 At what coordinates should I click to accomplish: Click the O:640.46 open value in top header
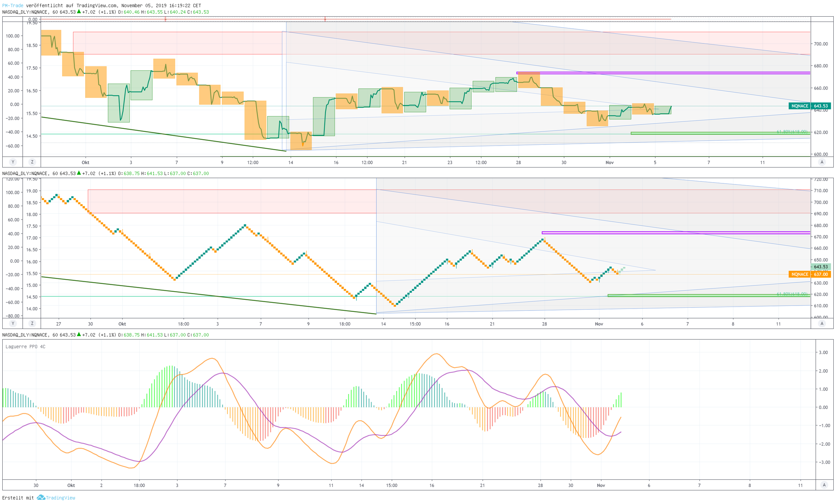129,12
